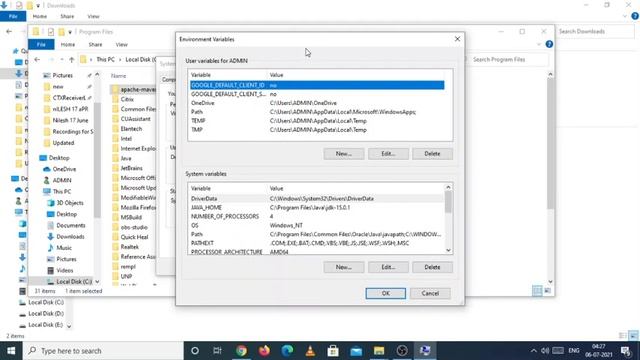Select Recordings folder in navigation pane
This screenshot has height=360, width=640.
coord(68,131)
